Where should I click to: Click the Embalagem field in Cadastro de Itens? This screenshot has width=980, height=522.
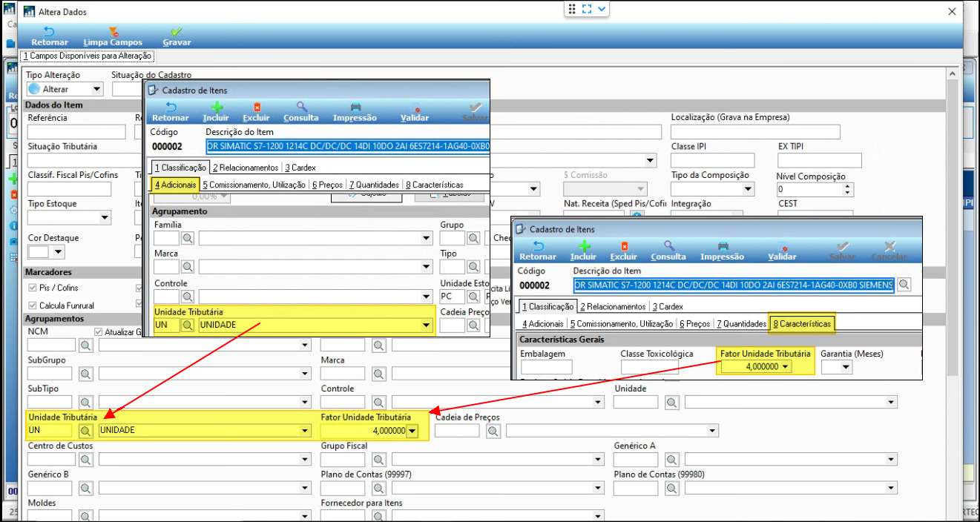(x=547, y=366)
